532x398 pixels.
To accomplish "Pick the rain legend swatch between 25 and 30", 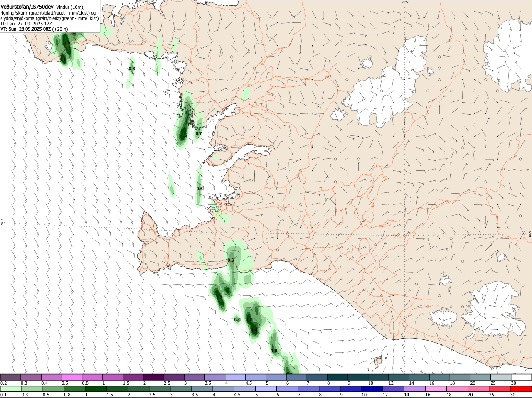I will click(x=499, y=389).
